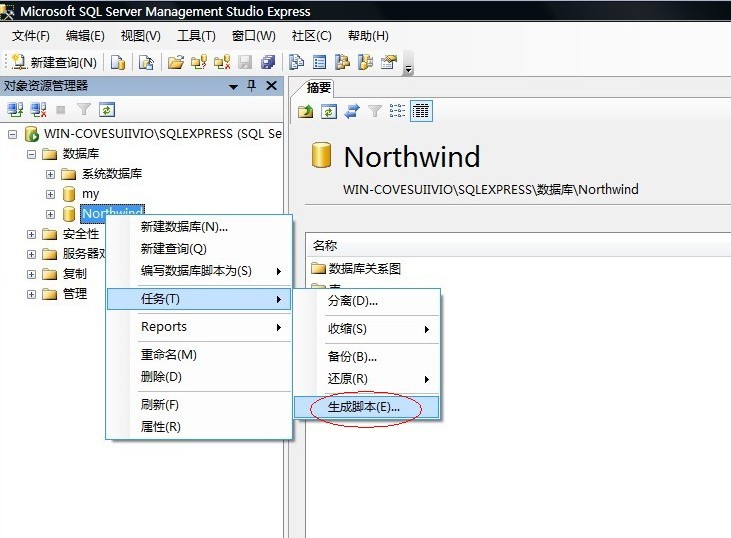The image size is (731, 538).
Task: Click the Template Explorer toolbar icon
Action: point(366,62)
